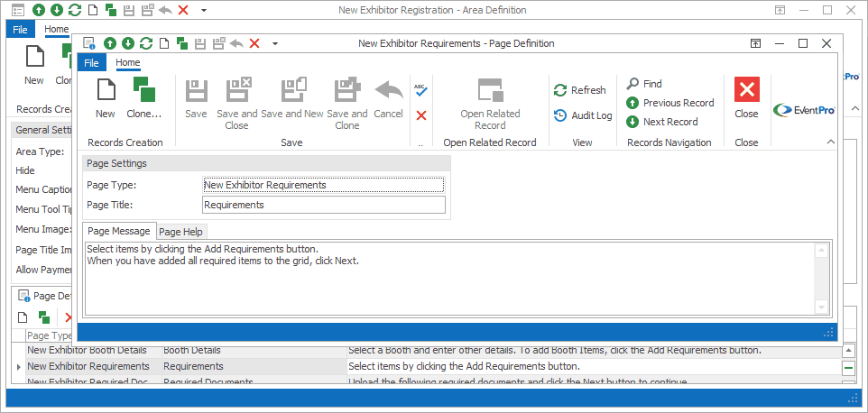The width and height of the screenshot is (868, 413).
Task: Click the Page Title input field
Action: pos(324,205)
